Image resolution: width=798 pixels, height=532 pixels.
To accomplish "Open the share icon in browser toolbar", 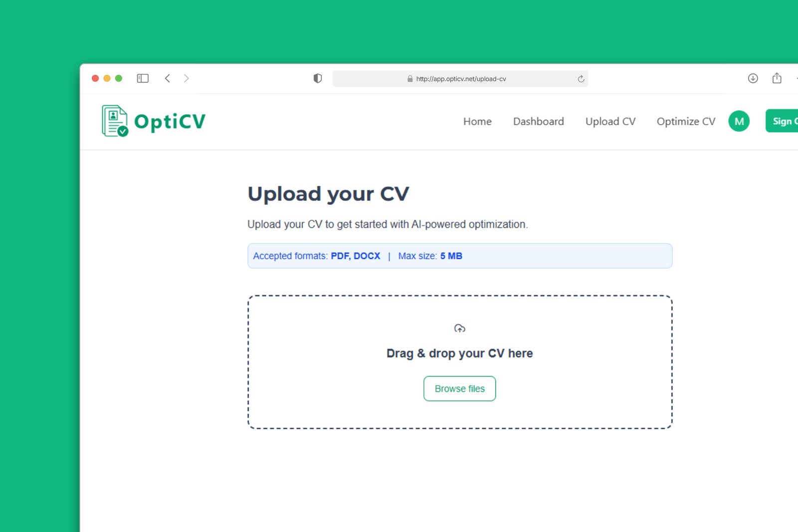I will (777, 78).
